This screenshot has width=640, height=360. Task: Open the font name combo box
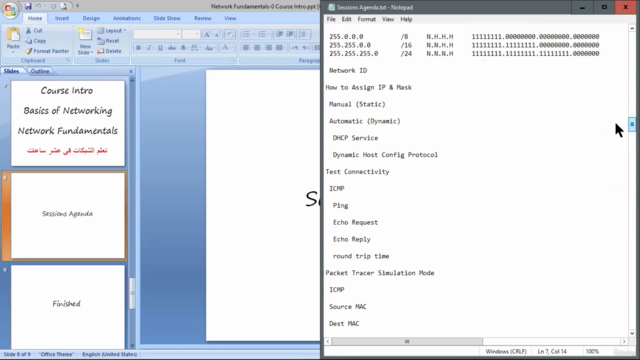click(x=157, y=34)
